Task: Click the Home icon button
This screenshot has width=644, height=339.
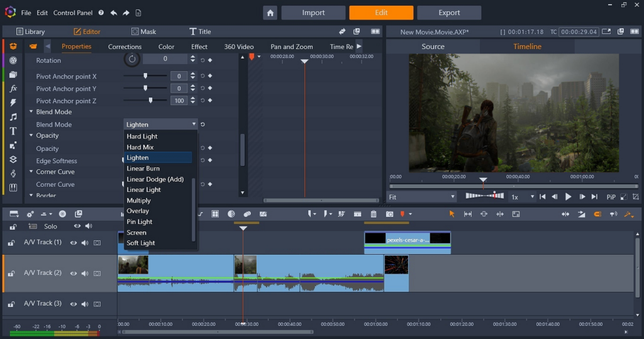Action: [x=270, y=13]
